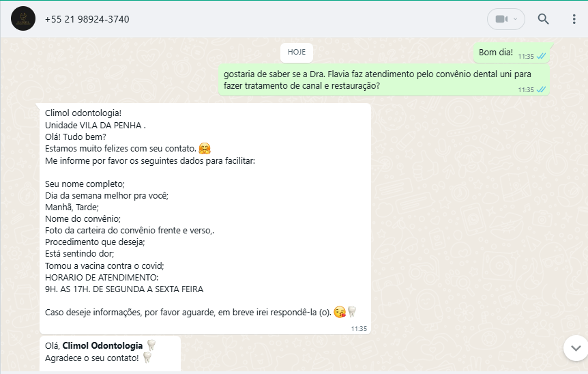588x374 pixels.
Task: Click the long Climol odontologia auto-reply message
Action: tap(205, 218)
